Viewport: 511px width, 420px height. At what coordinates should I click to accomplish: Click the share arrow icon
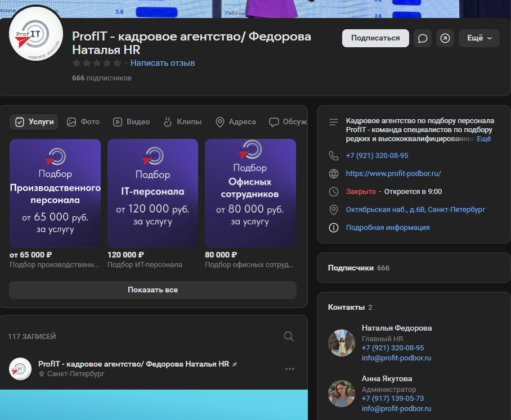pos(445,38)
